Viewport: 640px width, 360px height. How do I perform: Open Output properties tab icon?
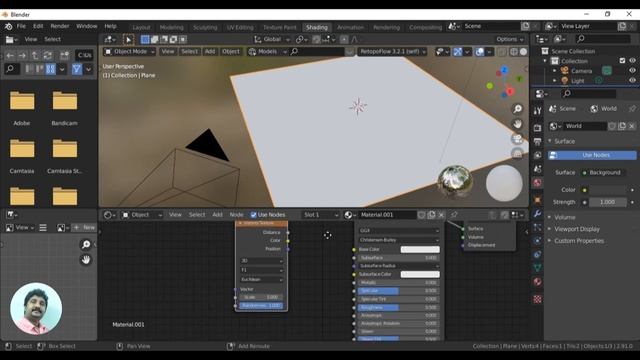538,142
